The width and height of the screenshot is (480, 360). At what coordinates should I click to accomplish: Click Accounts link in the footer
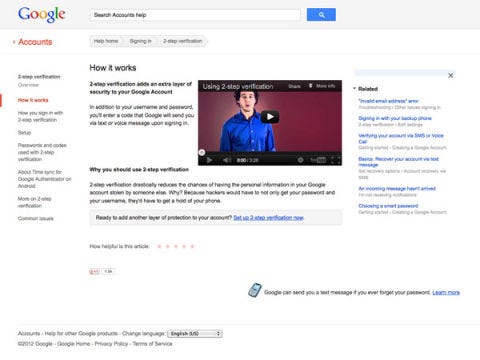click(29, 334)
